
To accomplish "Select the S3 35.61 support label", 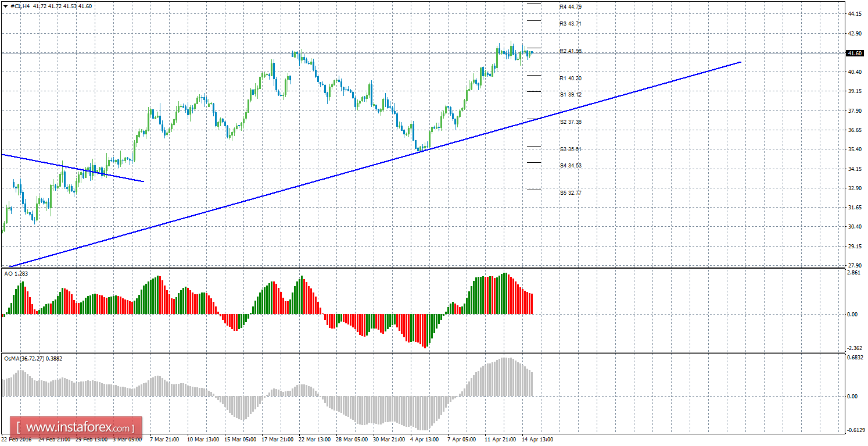I will coord(570,149).
